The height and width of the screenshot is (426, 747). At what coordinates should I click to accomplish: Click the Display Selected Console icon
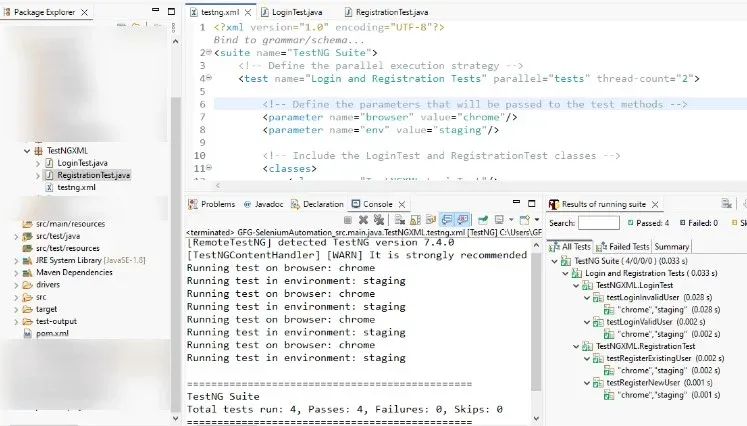[x=499, y=220]
